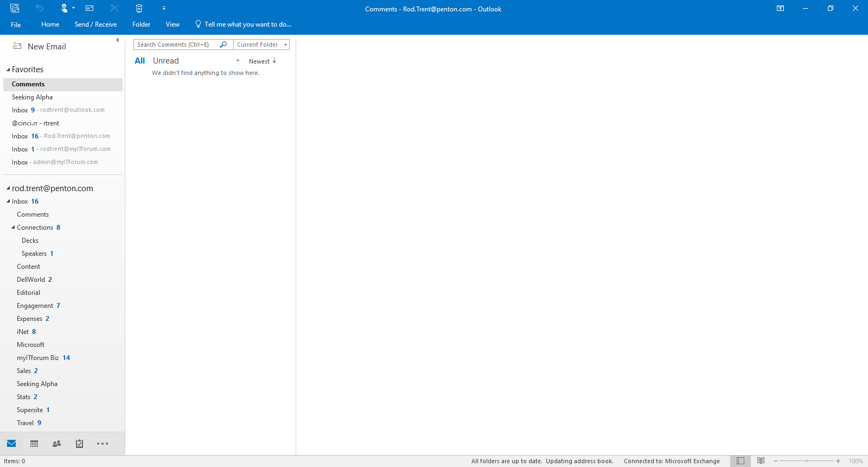This screenshot has width=868, height=467.
Task: Open the myITforum Biz folder
Action: point(37,358)
